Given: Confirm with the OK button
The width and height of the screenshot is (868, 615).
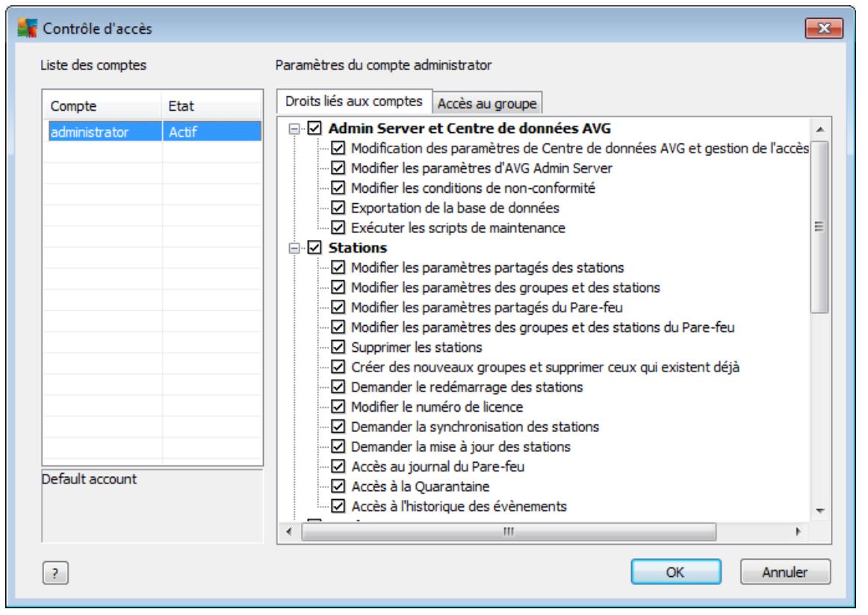Looking at the screenshot, I should click(675, 572).
